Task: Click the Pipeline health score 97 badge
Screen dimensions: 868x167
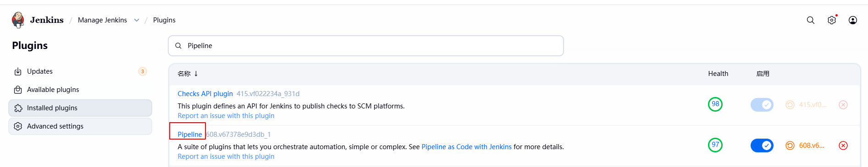Action: (x=715, y=145)
